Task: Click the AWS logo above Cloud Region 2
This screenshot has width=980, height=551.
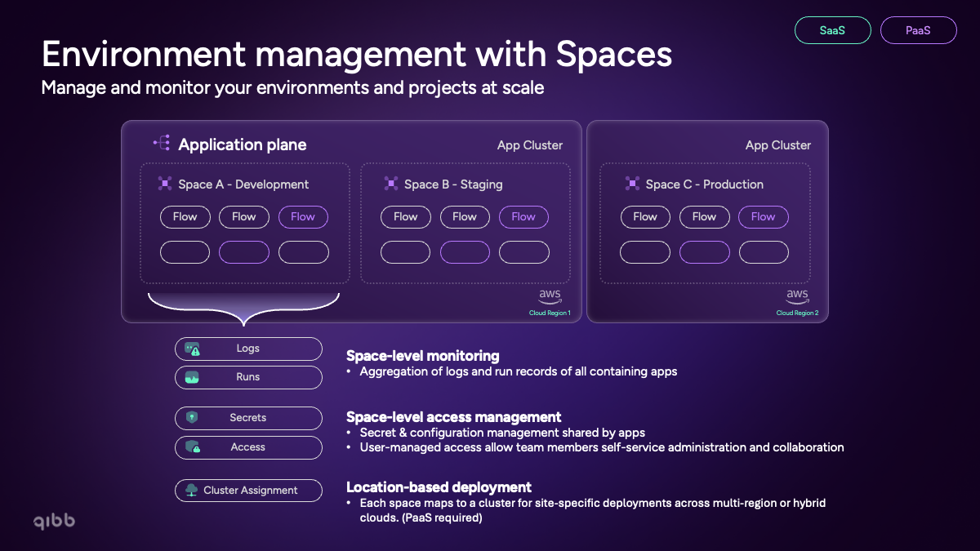Action: point(797,296)
